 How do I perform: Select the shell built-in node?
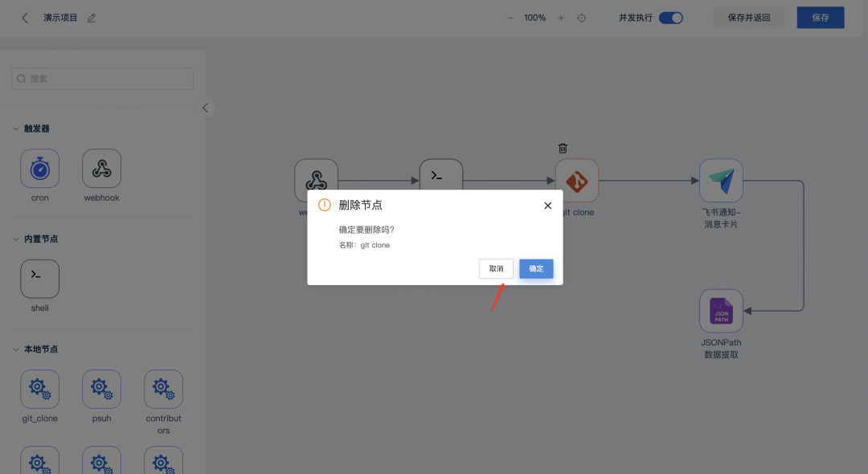tap(40, 279)
